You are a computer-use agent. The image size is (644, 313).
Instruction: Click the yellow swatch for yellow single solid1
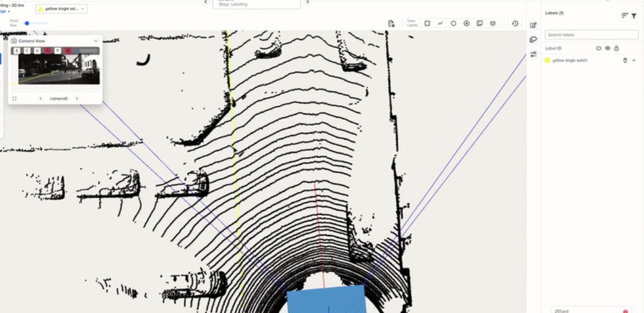548,61
